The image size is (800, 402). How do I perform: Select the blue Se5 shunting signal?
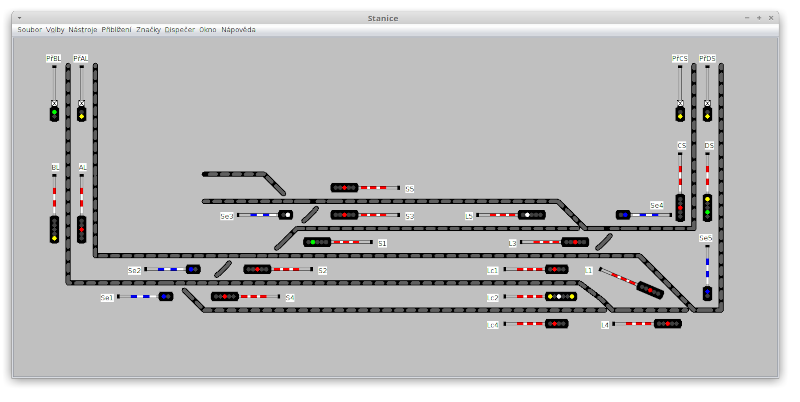coord(707,293)
